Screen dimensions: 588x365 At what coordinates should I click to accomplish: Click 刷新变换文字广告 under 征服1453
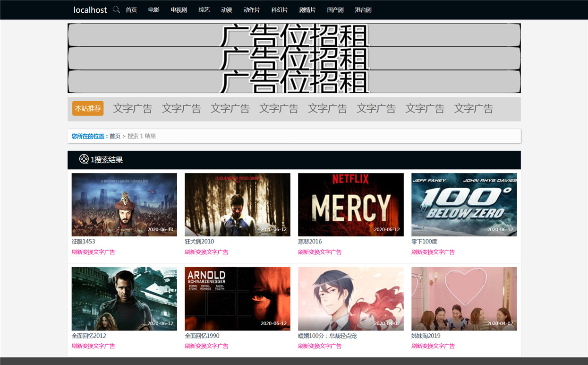pos(94,252)
